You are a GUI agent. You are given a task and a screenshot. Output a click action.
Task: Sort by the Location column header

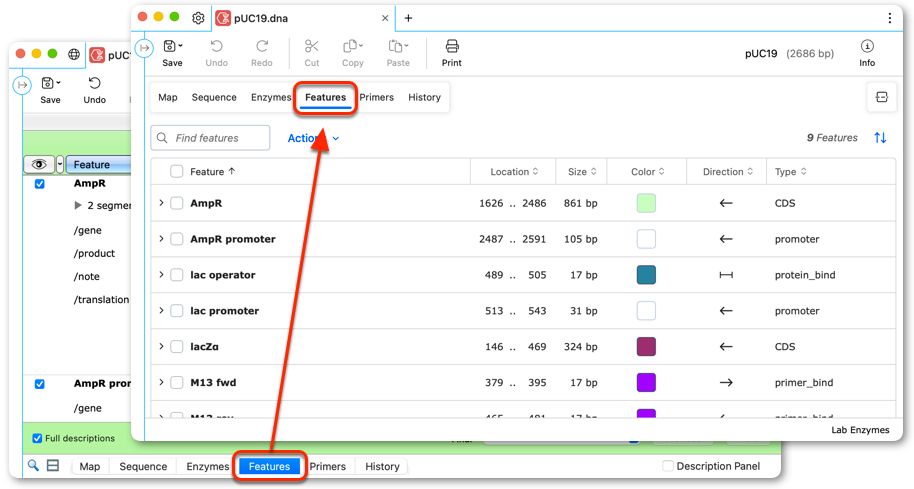[514, 171]
